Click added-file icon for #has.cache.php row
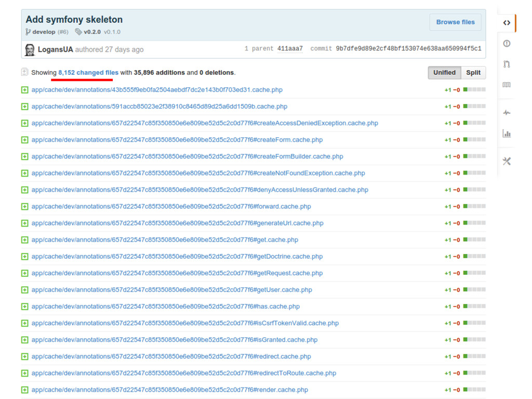532x399 pixels. (x=25, y=307)
